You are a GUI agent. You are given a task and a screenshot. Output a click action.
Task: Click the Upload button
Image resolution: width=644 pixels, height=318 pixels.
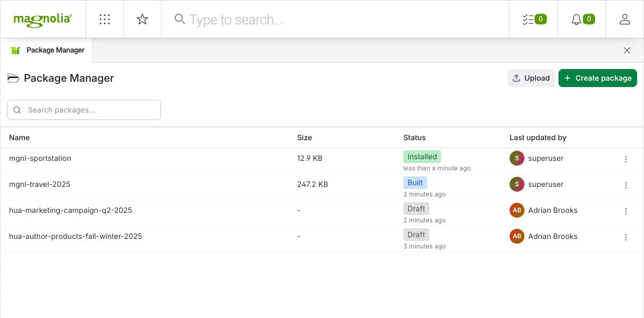(x=531, y=78)
